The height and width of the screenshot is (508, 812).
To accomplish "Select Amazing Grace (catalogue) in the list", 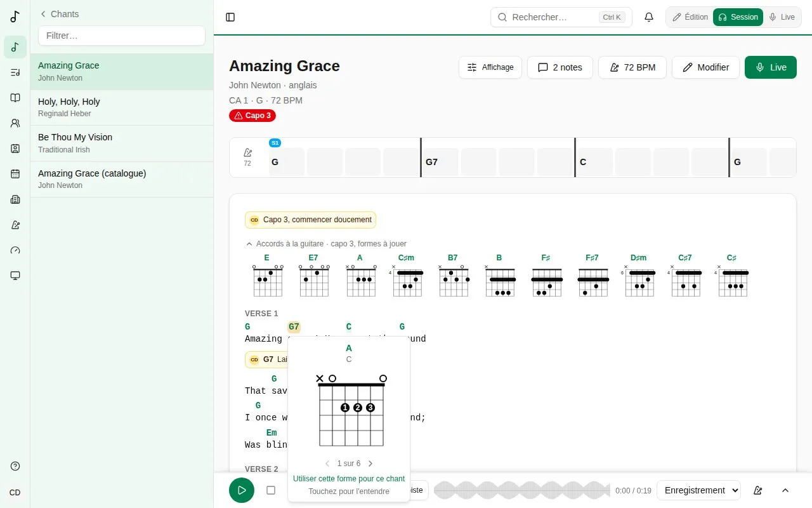I will click(122, 179).
